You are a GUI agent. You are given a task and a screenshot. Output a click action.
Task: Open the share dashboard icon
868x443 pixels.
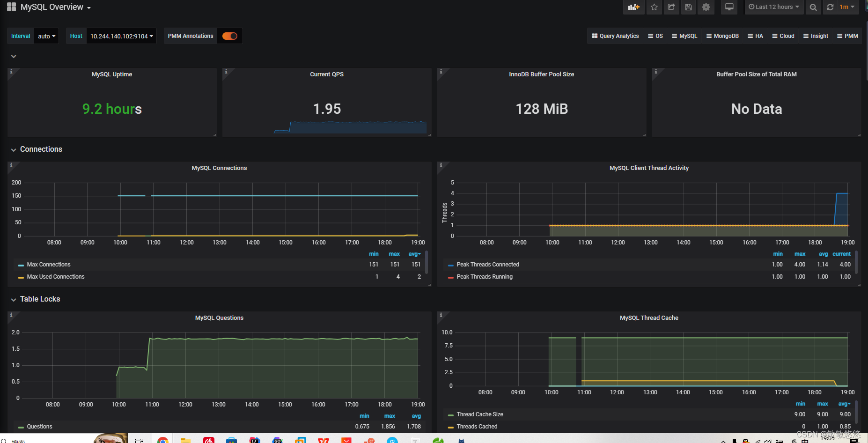[x=671, y=7]
